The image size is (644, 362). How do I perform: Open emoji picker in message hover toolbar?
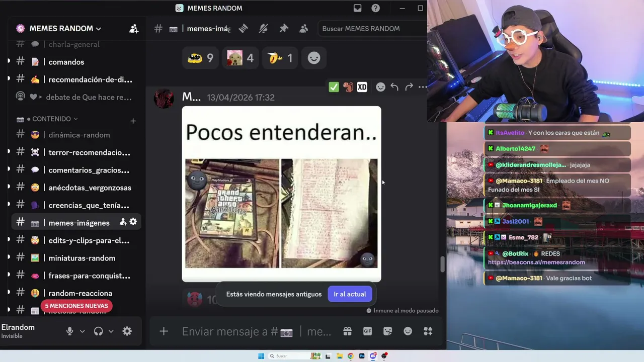381,87
